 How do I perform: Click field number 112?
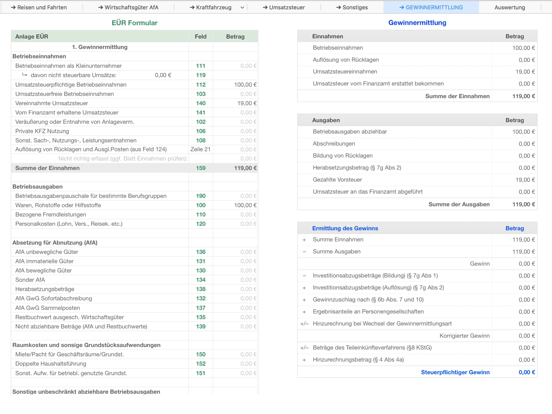point(201,84)
